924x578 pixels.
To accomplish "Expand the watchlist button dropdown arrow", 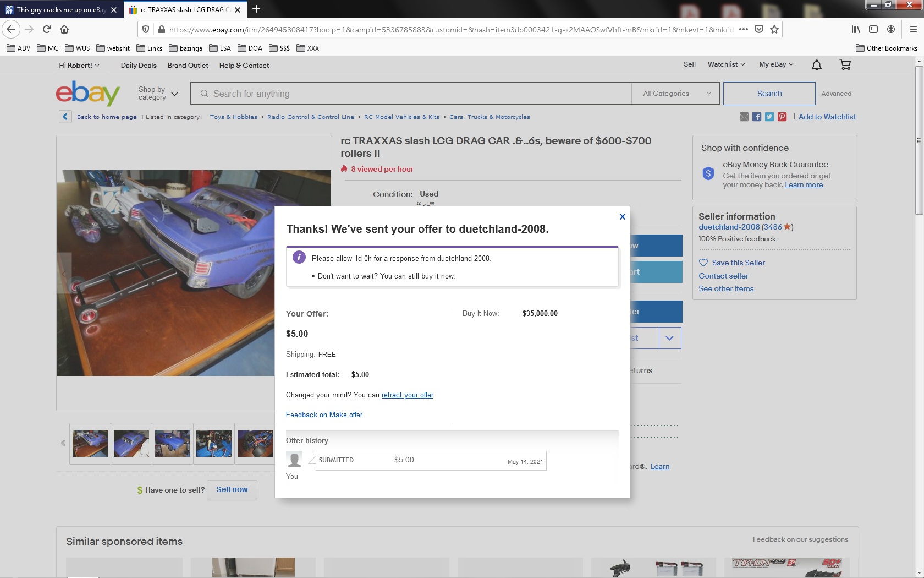I will click(x=669, y=338).
